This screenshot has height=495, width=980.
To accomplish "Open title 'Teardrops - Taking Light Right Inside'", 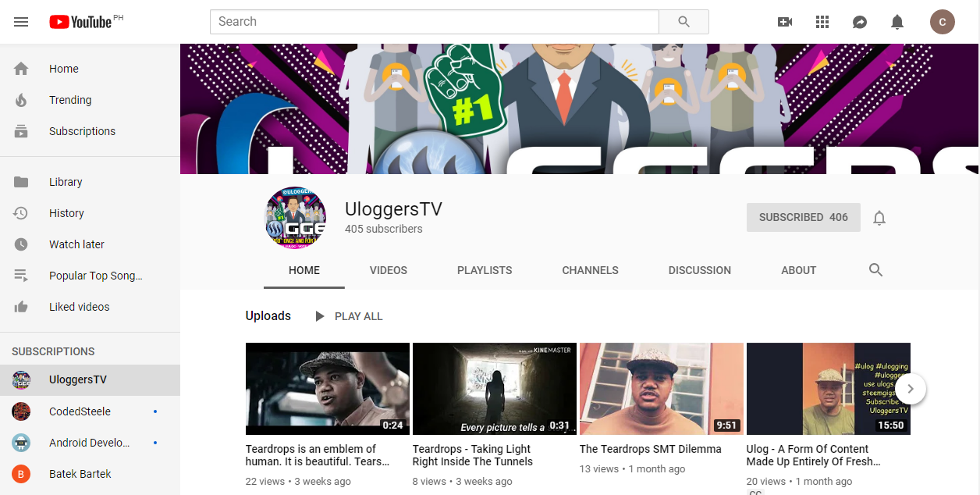I will [x=473, y=455].
